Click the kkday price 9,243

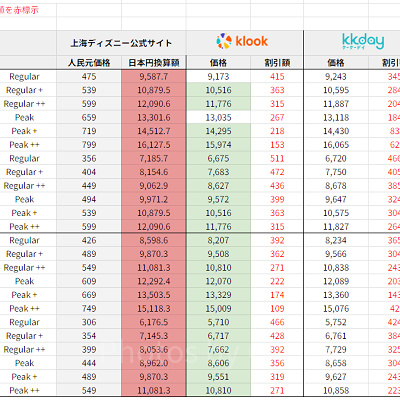[x=336, y=77]
